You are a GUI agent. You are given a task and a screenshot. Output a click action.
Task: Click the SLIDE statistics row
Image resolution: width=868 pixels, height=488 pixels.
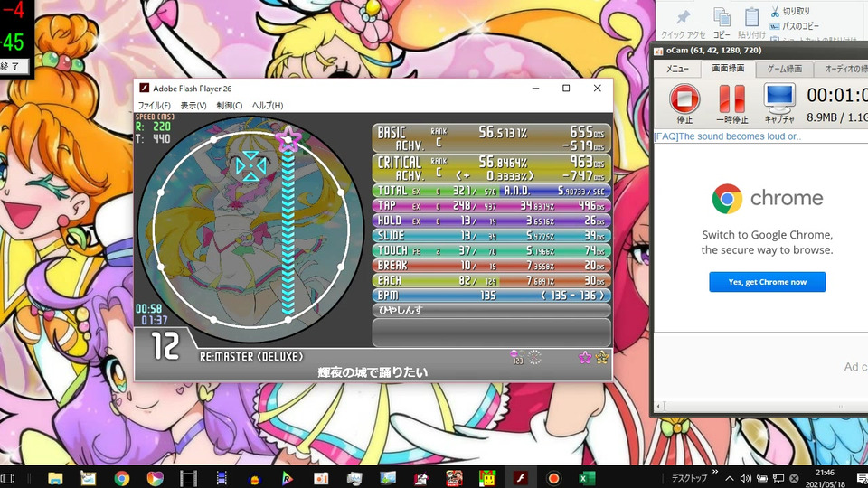492,236
